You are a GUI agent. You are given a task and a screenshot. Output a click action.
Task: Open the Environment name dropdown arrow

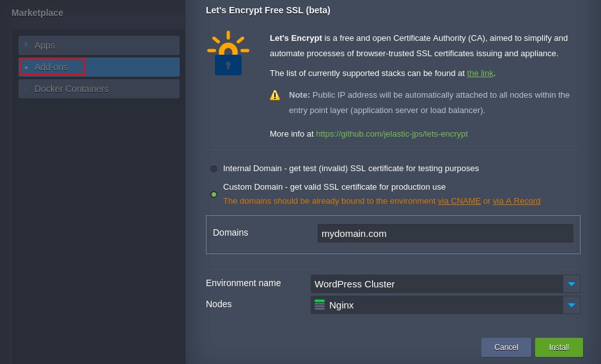pyautogui.click(x=572, y=284)
